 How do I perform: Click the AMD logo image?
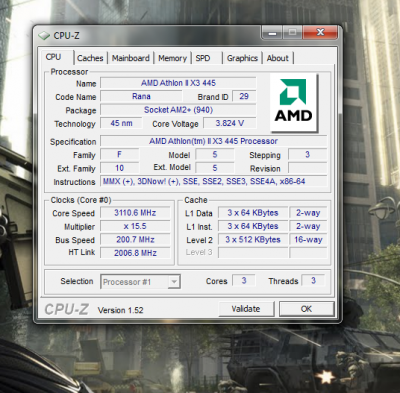[294, 103]
